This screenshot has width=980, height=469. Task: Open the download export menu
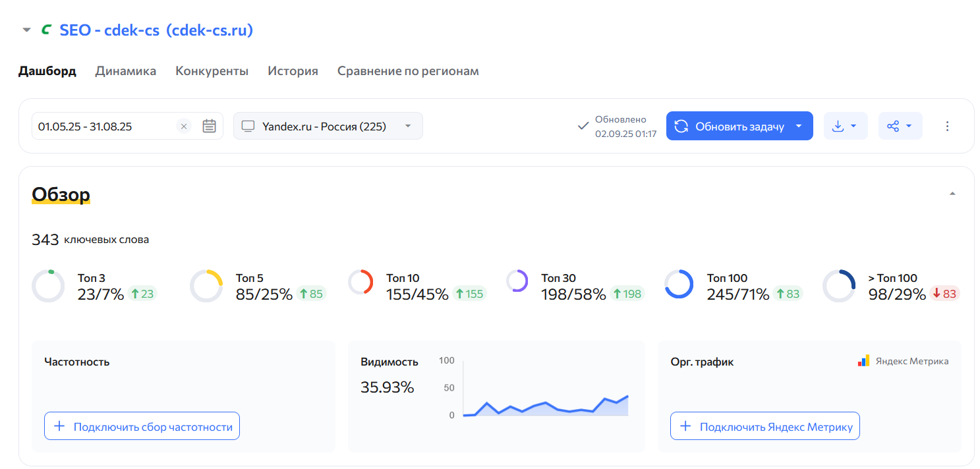pos(845,126)
